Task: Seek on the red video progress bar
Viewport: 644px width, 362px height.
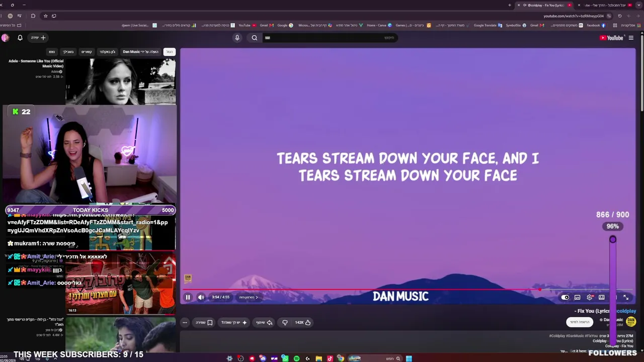Action: pyautogui.click(x=408, y=290)
